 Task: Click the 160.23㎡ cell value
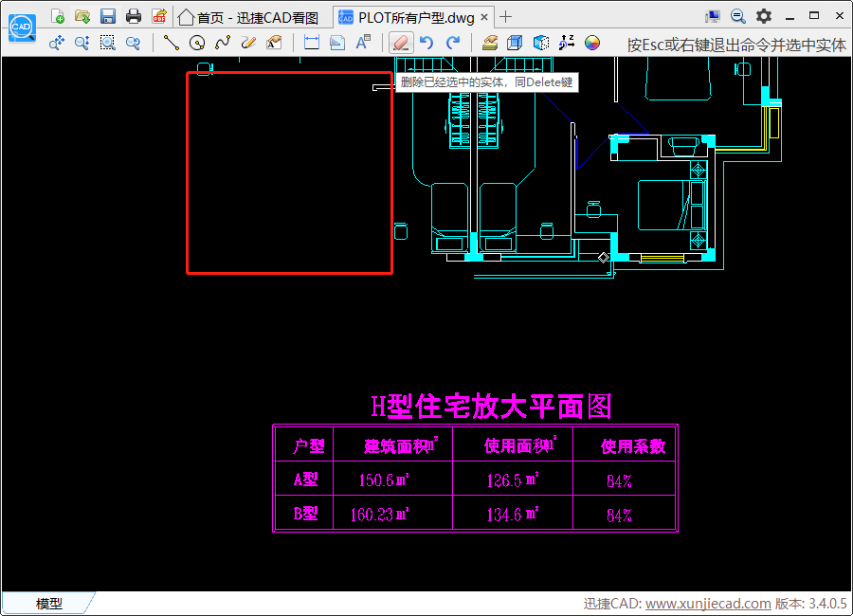pyautogui.click(x=379, y=515)
